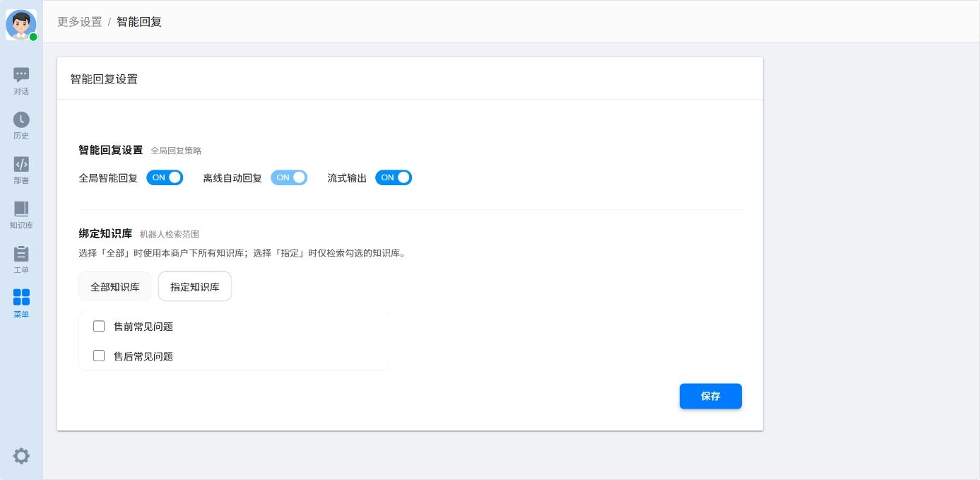Check the 售前常见问题 checkbox

click(99, 326)
